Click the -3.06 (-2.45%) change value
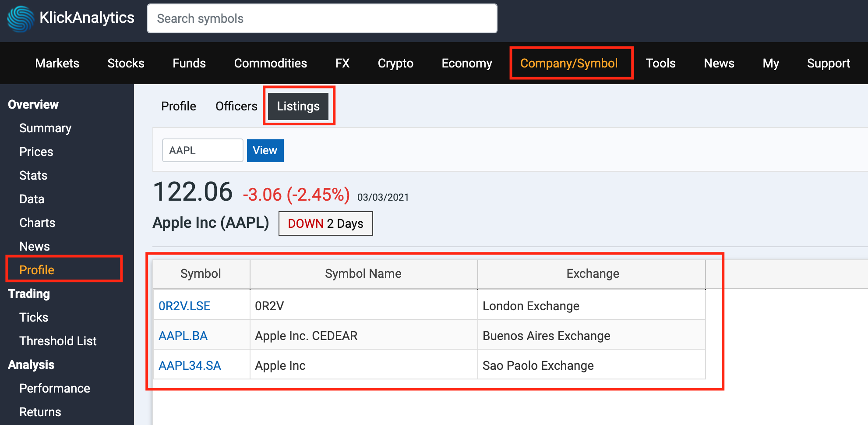The height and width of the screenshot is (425, 868). (x=296, y=195)
